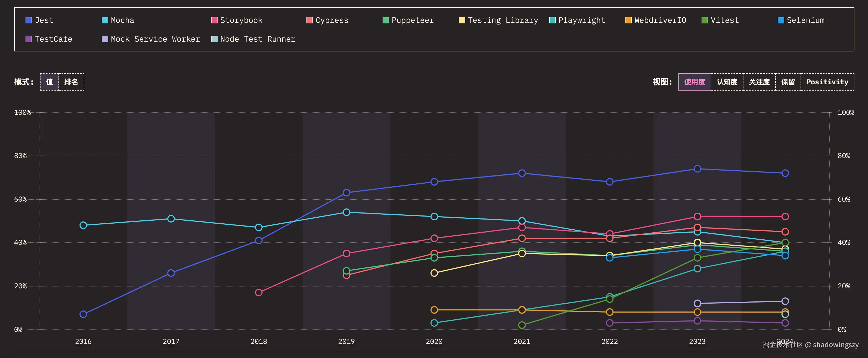This screenshot has width=868, height=358.
Task: Click the WebdriverIO legend orange square
Action: click(628, 20)
